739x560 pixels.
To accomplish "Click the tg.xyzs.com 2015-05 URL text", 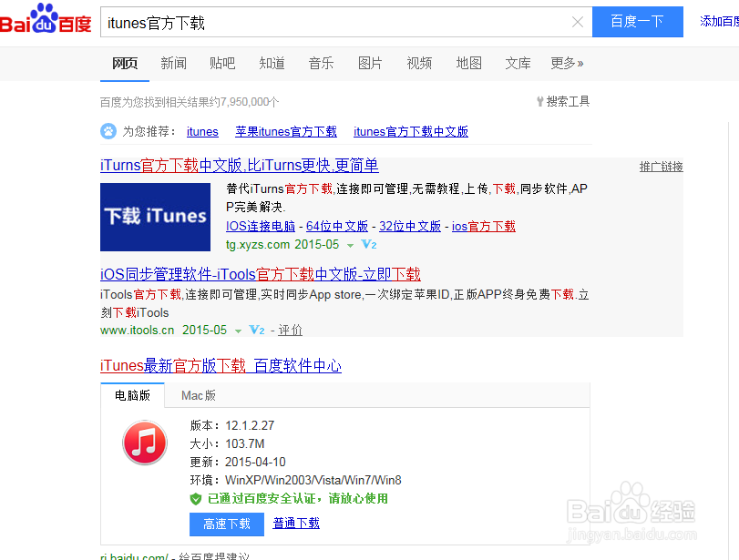I will (282, 244).
